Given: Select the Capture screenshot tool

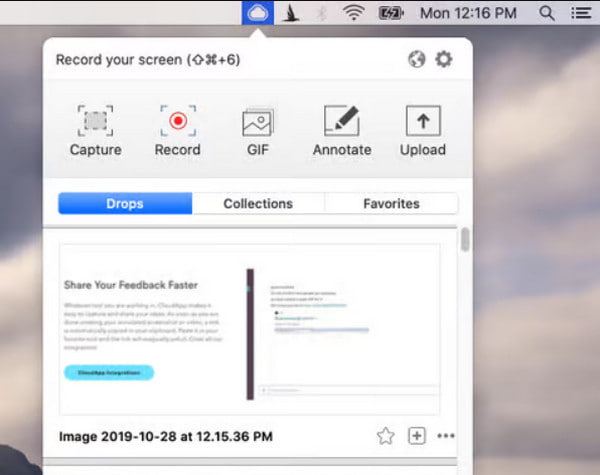Looking at the screenshot, I should [95, 131].
